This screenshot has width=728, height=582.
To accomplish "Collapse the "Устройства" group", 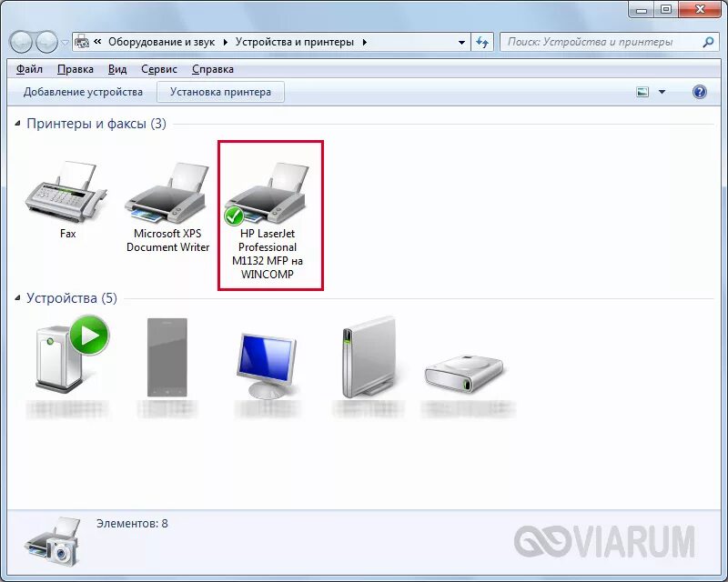I will pos(17,298).
